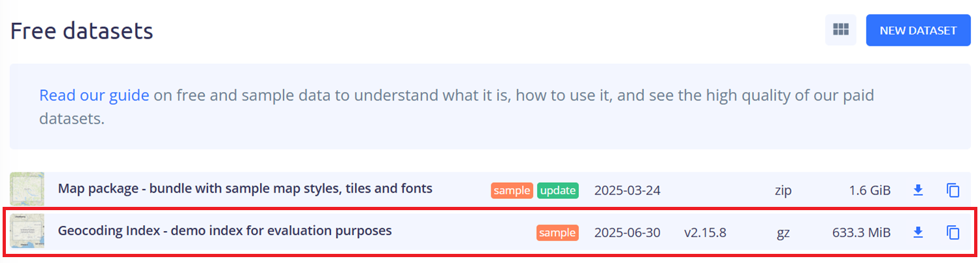The image size is (980, 263).
Task: Switch to grid view layout
Action: point(840,30)
